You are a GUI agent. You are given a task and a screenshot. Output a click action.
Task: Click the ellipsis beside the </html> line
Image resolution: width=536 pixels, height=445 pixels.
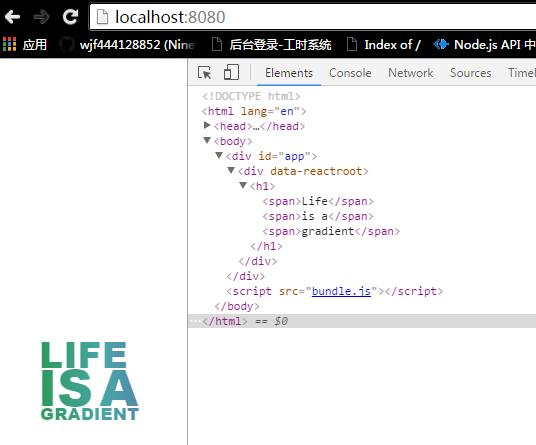point(196,321)
